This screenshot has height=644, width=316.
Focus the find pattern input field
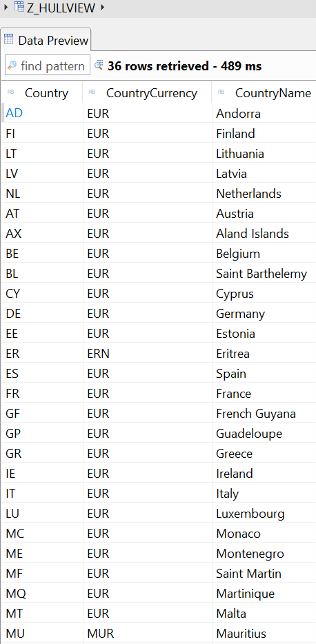[x=48, y=66]
